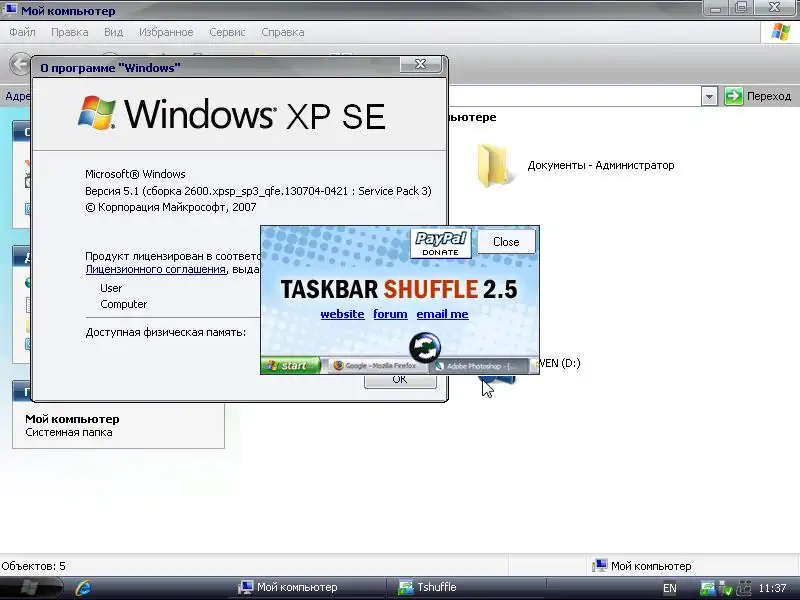The image size is (800, 600).
Task: Click the Adobe Photoshop sample taskbar item
Action: point(478,366)
